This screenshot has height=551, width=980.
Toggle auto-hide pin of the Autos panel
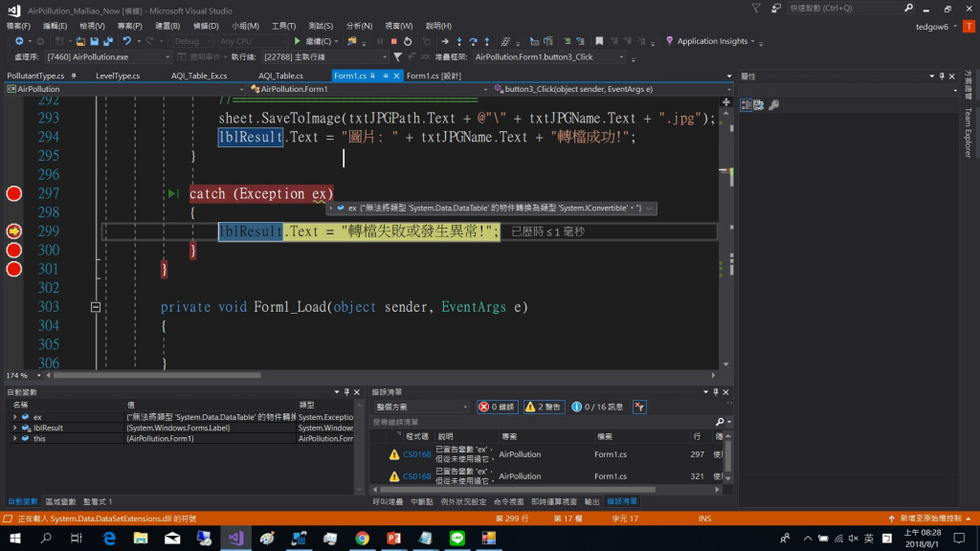[346, 391]
